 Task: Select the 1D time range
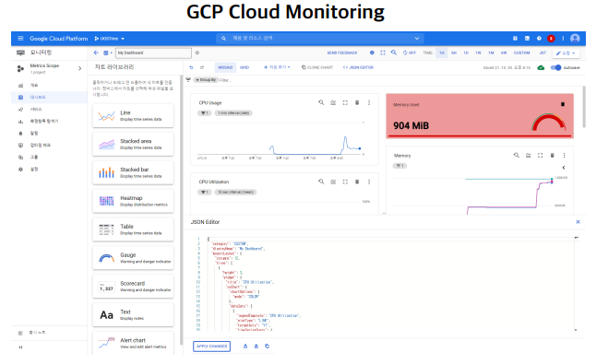pyautogui.click(x=466, y=53)
